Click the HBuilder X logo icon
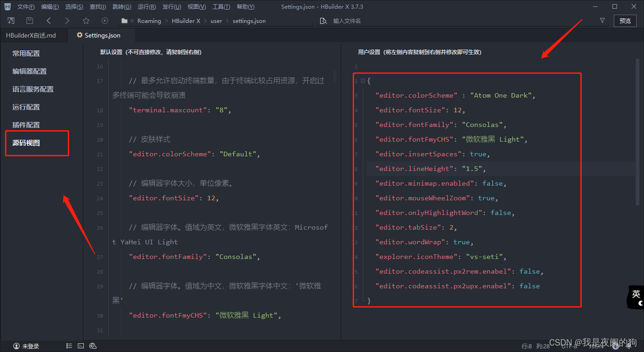 click(7, 7)
